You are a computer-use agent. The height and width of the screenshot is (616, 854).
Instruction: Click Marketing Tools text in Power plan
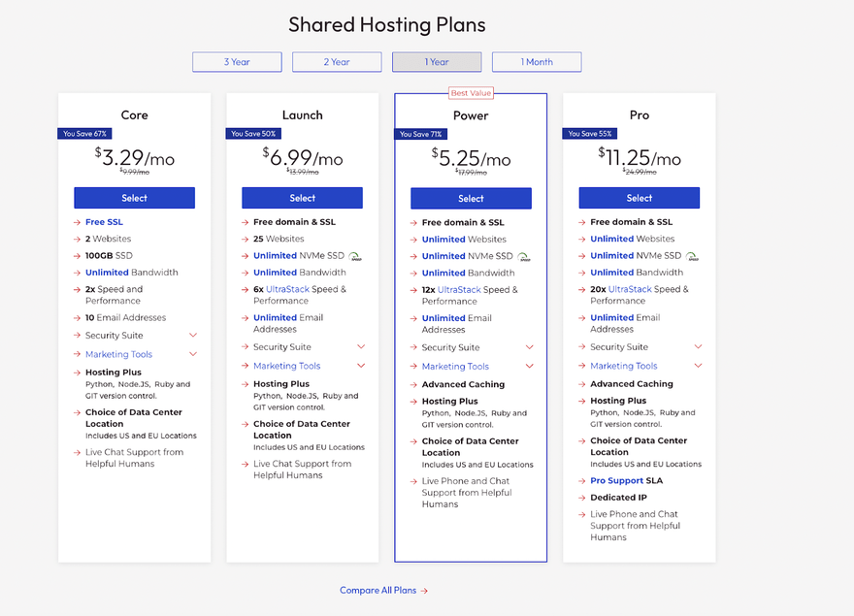tap(455, 367)
